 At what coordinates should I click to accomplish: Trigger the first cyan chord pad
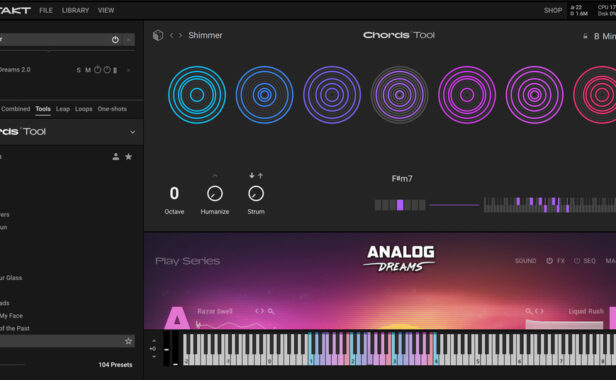pos(197,95)
